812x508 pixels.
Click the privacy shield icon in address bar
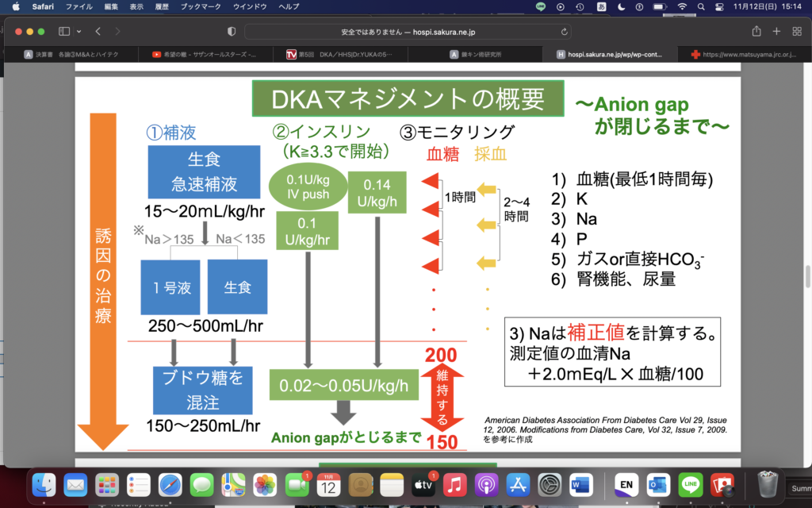click(230, 32)
